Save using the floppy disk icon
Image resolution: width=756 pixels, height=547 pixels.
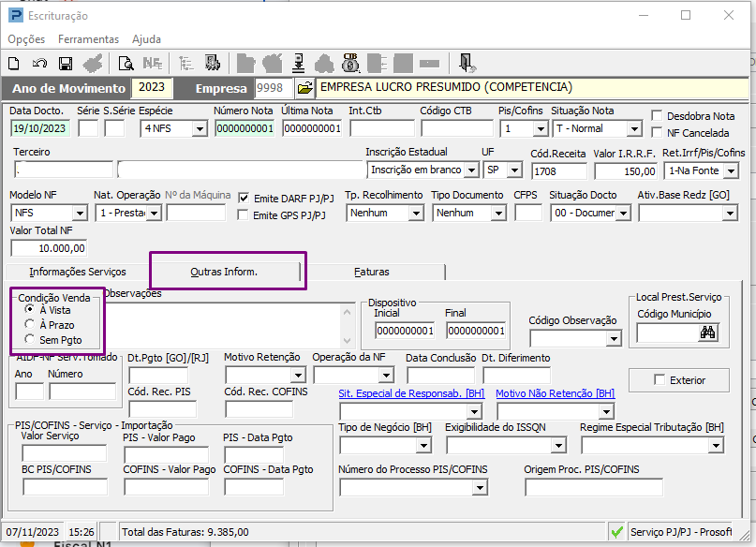(66, 64)
